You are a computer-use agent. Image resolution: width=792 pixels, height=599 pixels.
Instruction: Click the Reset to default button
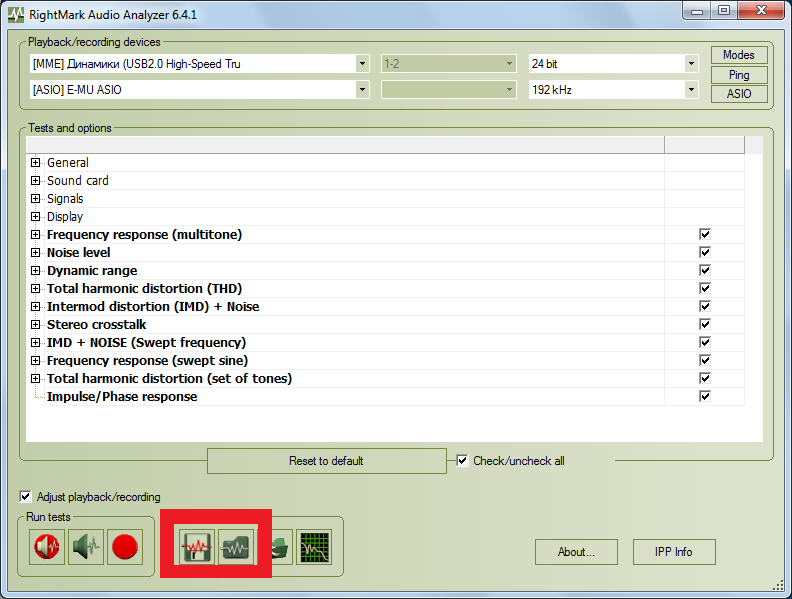pos(326,461)
